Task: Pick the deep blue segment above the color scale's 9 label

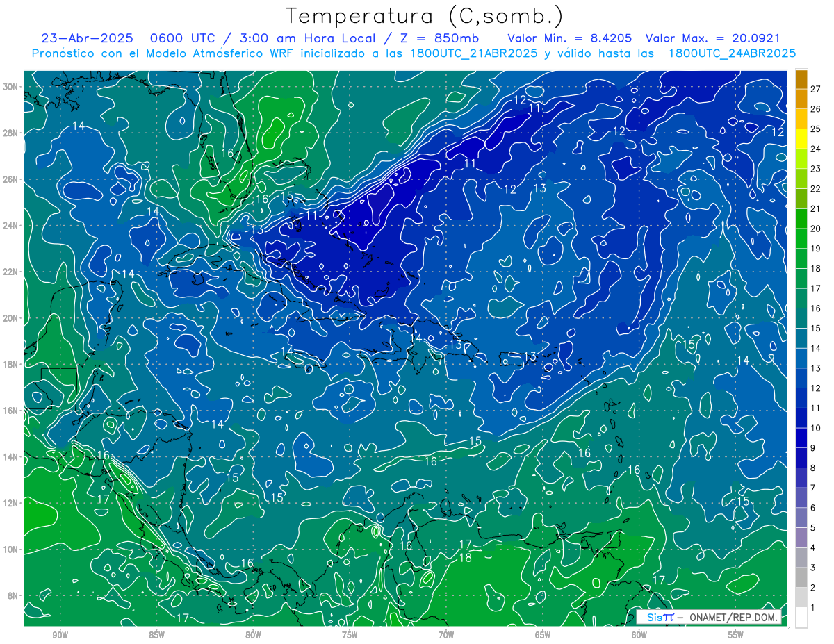Action: click(801, 438)
